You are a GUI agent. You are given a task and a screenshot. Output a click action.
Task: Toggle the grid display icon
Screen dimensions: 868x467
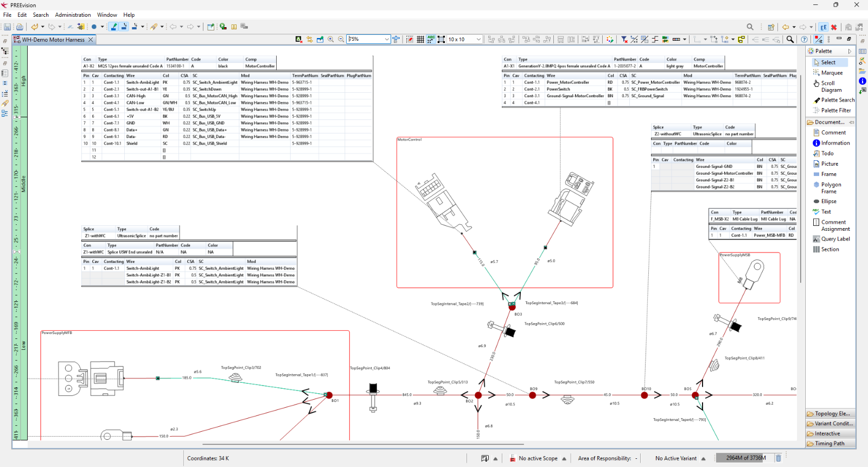pyautogui.click(x=420, y=39)
